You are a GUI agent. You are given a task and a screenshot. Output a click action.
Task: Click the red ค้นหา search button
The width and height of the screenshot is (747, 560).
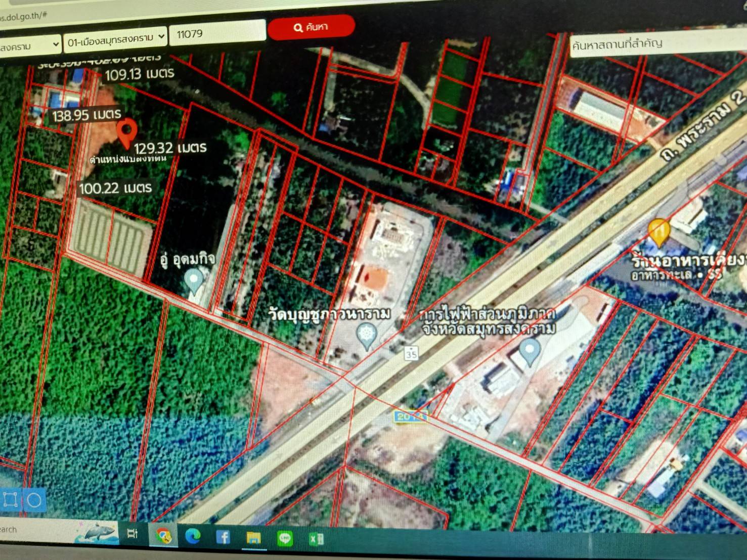point(311,27)
